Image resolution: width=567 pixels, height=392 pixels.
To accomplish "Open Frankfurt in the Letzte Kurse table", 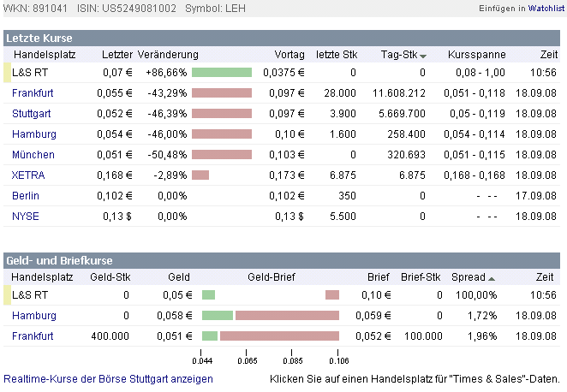I will pyautogui.click(x=28, y=93).
